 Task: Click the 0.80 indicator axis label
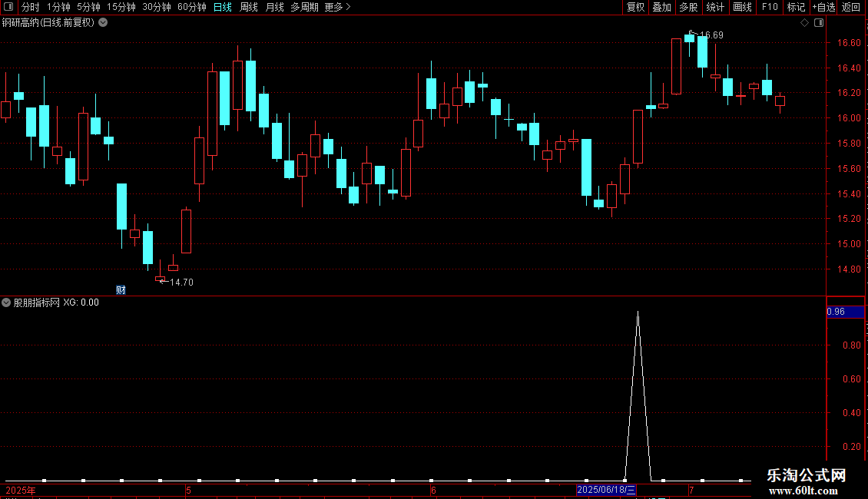point(851,345)
